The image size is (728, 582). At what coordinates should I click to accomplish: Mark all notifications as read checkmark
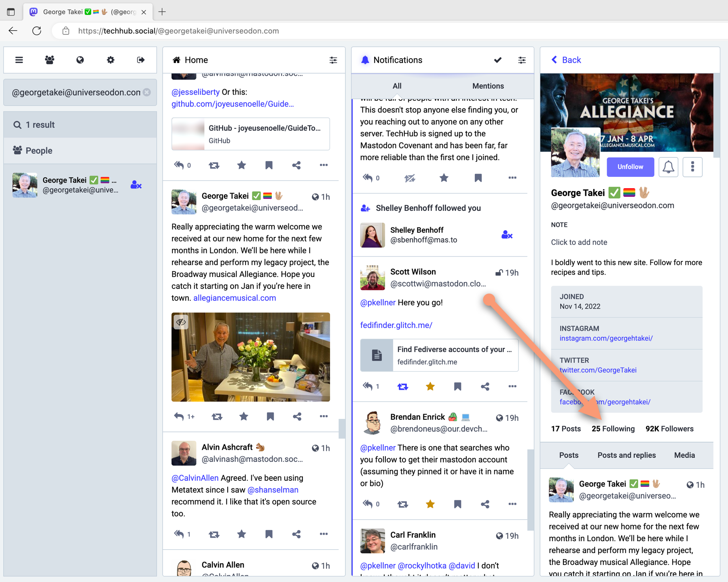click(x=497, y=60)
